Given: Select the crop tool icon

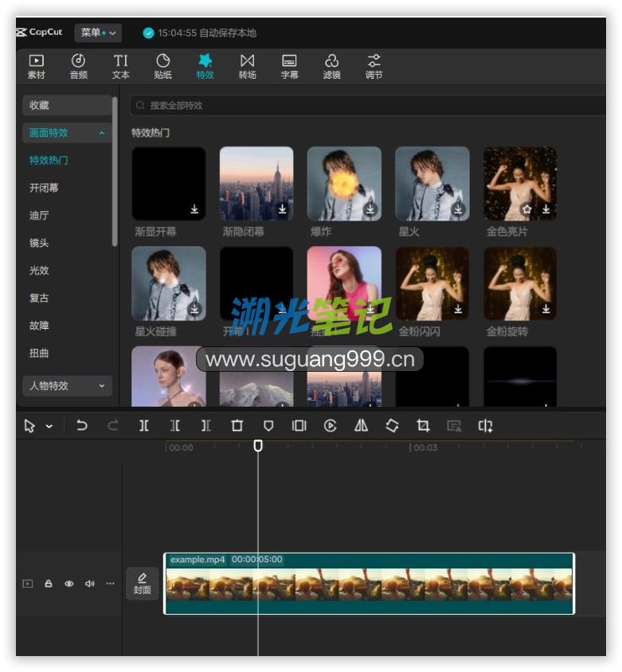Looking at the screenshot, I should 423,426.
